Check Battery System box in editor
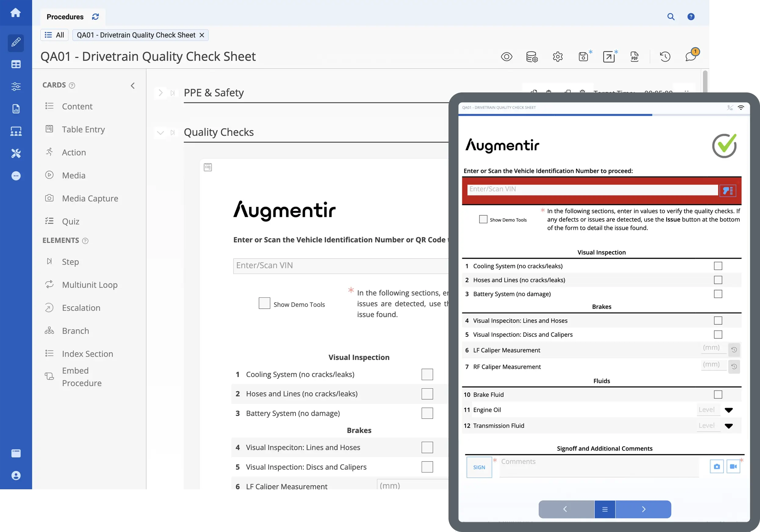 click(x=427, y=413)
